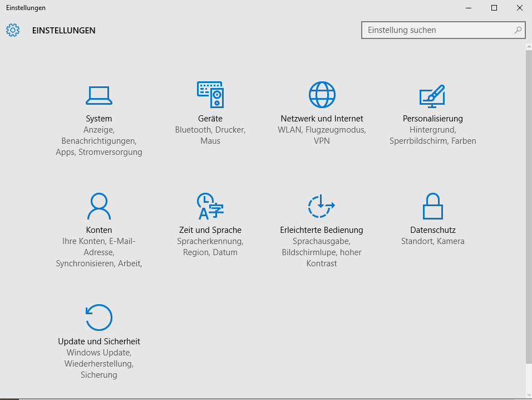Click the gear icon beside EINSTELLUNGEN
This screenshot has height=400, width=532.
(x=13, y=30)
